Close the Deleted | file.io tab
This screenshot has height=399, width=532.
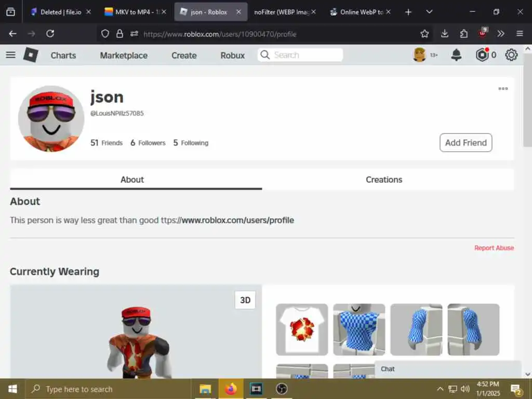pyautogui.click(x=88, y=12)
